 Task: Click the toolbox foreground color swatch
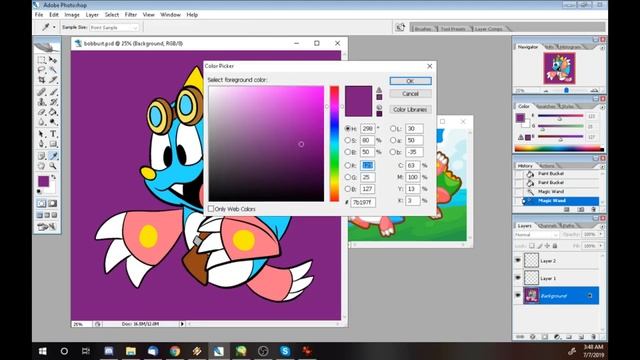43,181
